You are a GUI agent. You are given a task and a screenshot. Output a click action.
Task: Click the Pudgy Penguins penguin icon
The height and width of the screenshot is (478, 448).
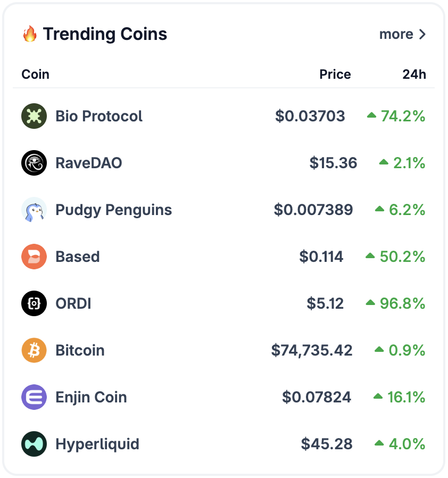(34, 210)
